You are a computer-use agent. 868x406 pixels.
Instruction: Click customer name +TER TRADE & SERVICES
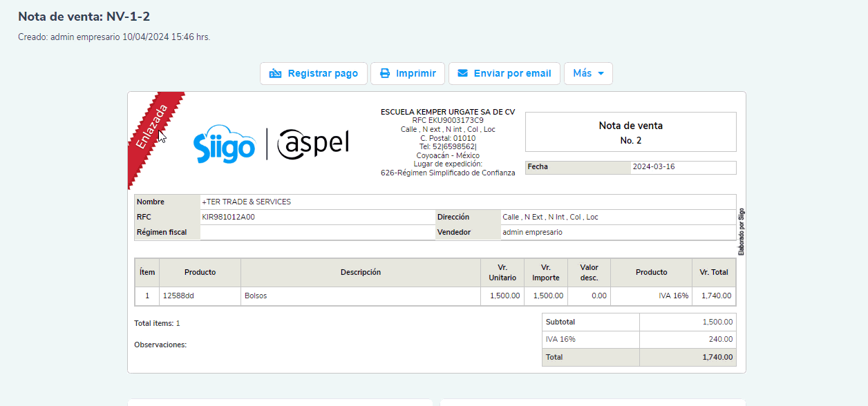246,202
